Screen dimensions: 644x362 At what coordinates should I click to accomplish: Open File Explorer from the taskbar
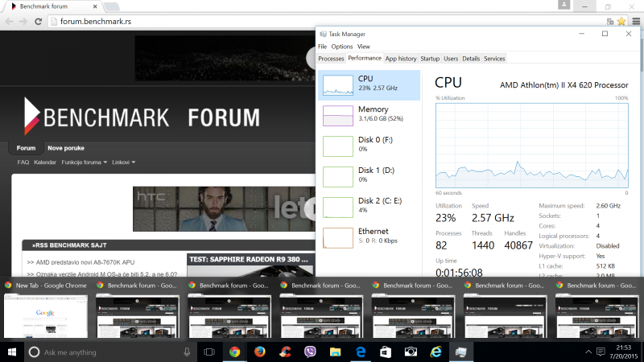[335, 352]
